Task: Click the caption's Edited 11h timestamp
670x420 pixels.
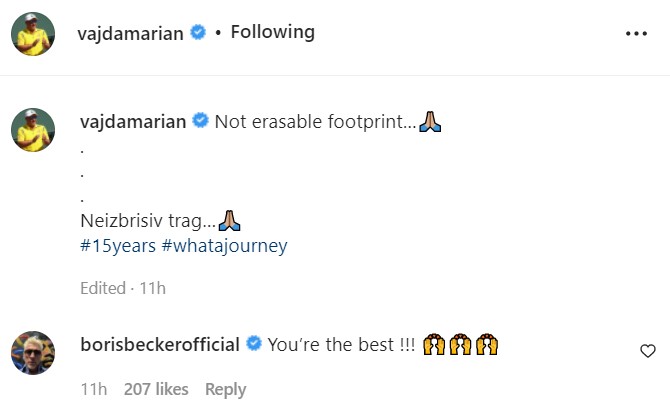Action: [122, 288]
